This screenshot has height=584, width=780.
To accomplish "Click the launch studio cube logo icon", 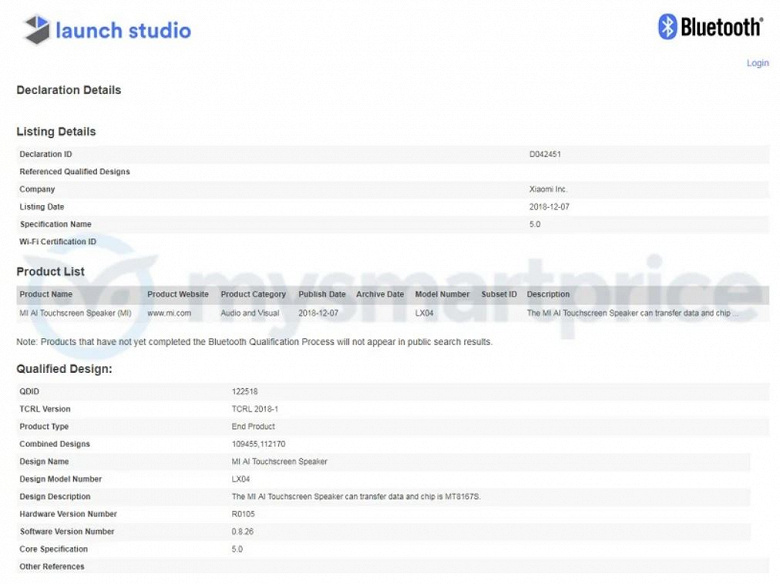I will pos(37,29).
